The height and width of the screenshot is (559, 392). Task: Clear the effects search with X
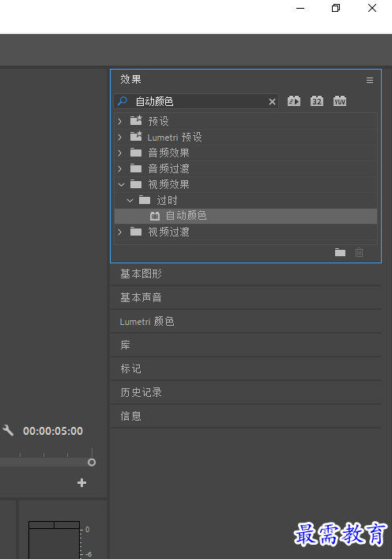point(272,102)
